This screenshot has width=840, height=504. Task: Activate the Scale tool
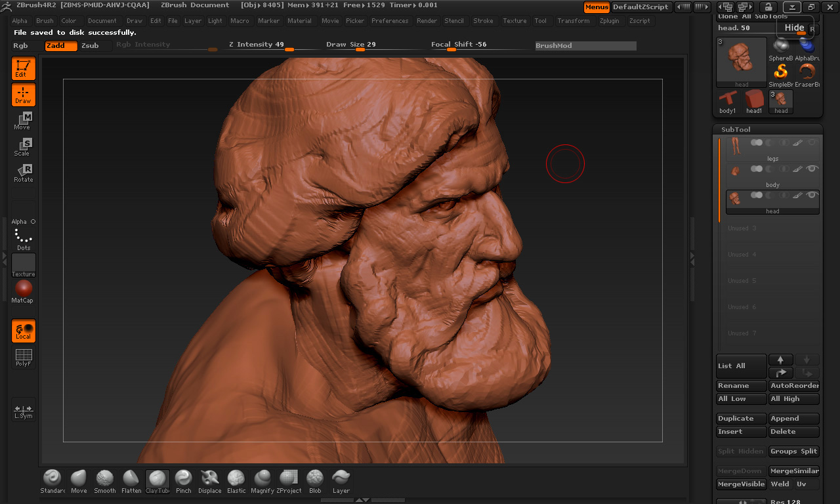(x=24, y=147)
